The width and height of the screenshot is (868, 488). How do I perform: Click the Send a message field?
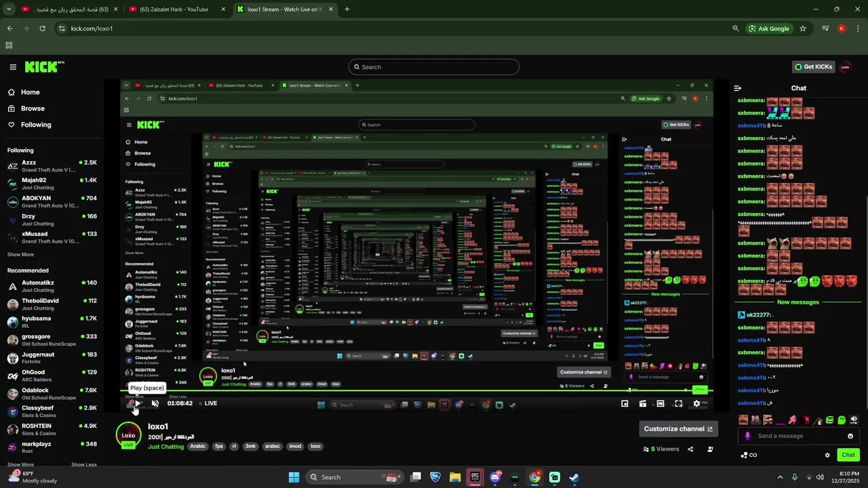[x=799, y=436]
